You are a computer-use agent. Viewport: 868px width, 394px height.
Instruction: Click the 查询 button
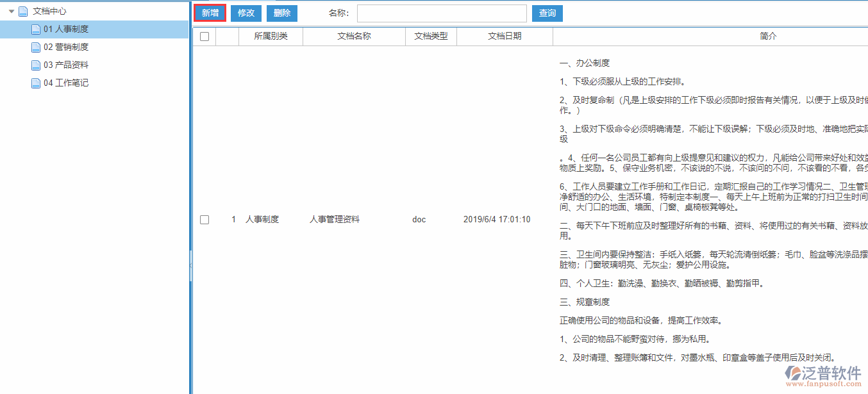(547, 13)
